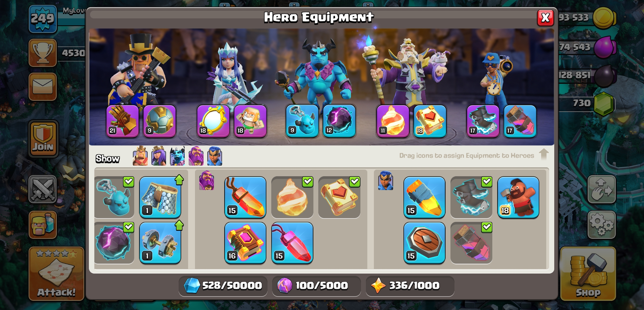Open the Minion Prince's Dark Orb slot

click(x=339, y=121)
